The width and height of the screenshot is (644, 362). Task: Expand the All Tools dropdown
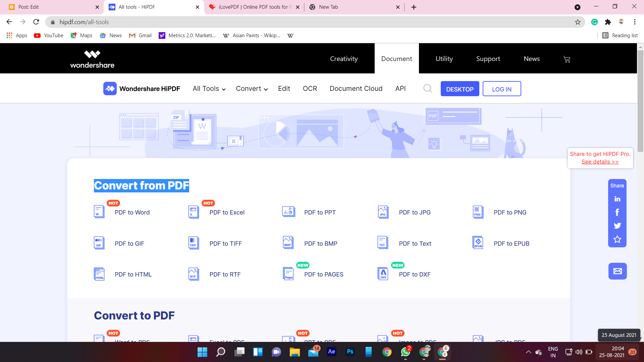209,89
